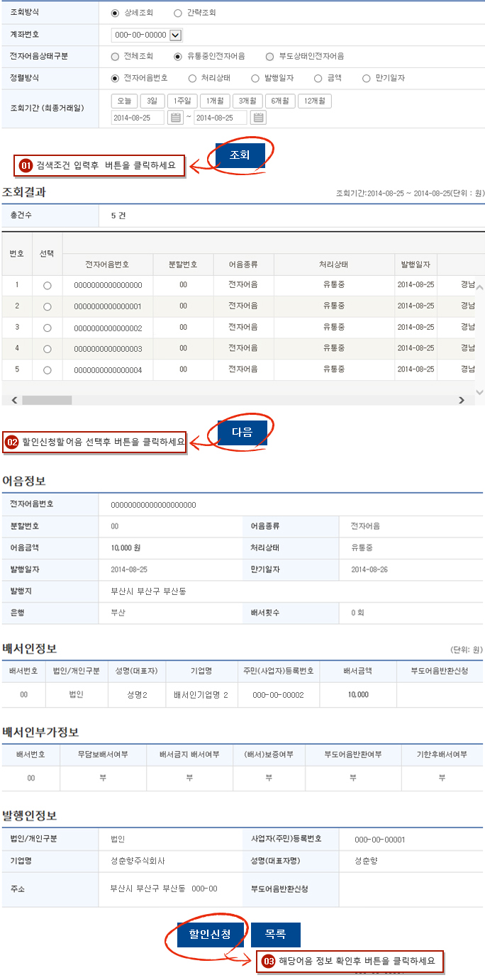Viewport: 485px width, 980px height.
Task: Set period to 1주일
Action: tap(182, 101)
